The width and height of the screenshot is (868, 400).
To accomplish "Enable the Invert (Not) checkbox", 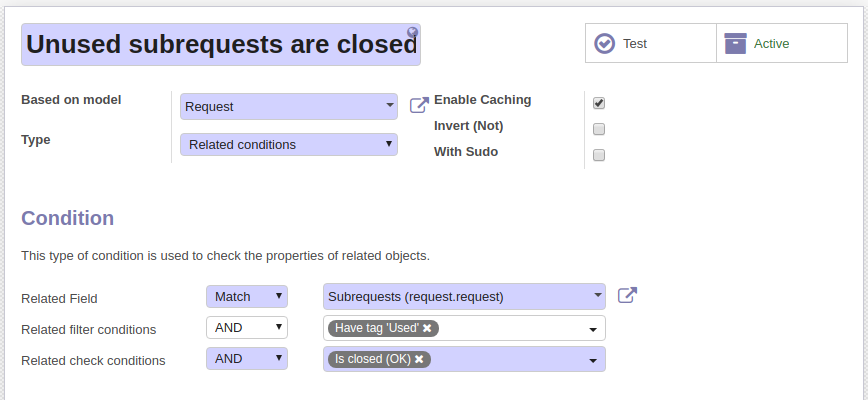I will coord(598,129).
